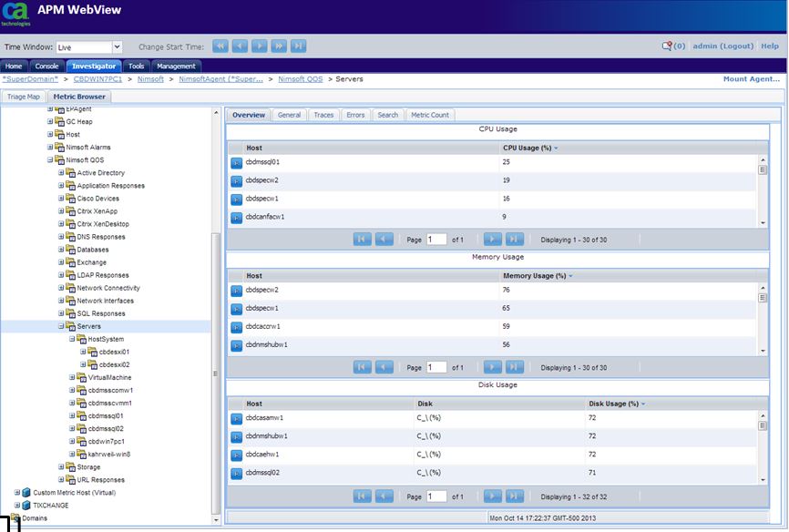Go to last page of Memory Usage table

(514, 367)
